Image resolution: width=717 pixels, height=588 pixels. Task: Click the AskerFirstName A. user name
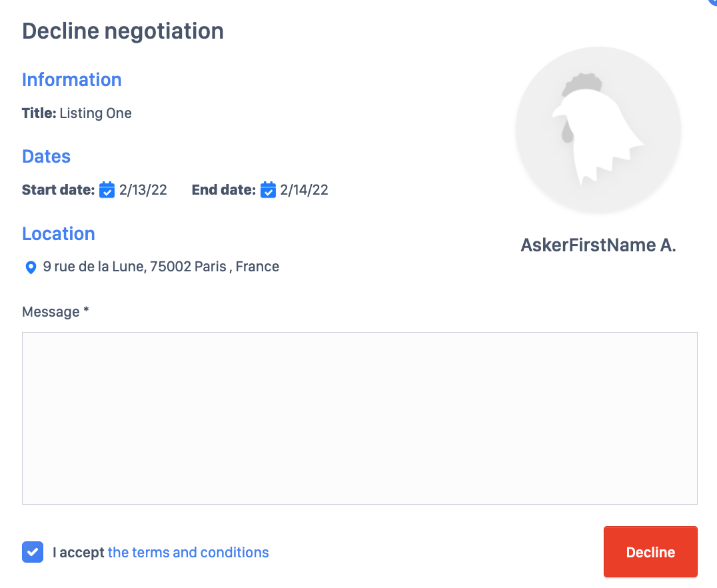click(x=598, y=245)
